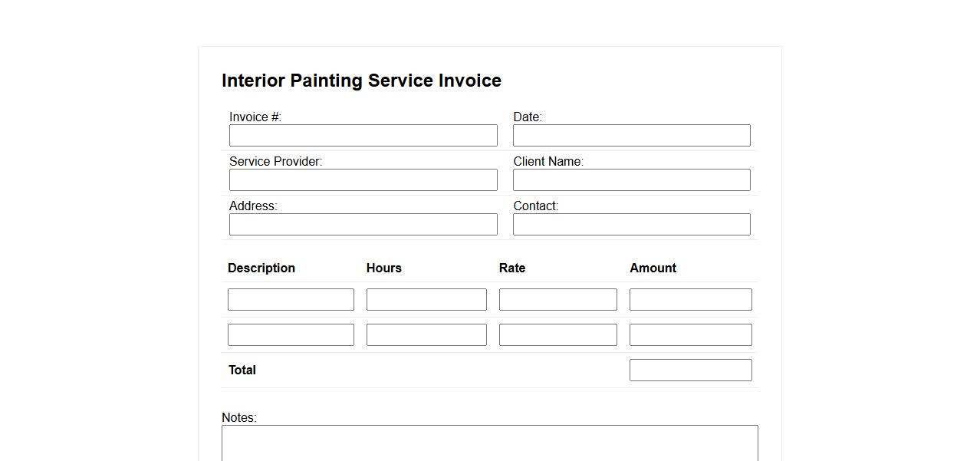Select first row Description field

291,300
